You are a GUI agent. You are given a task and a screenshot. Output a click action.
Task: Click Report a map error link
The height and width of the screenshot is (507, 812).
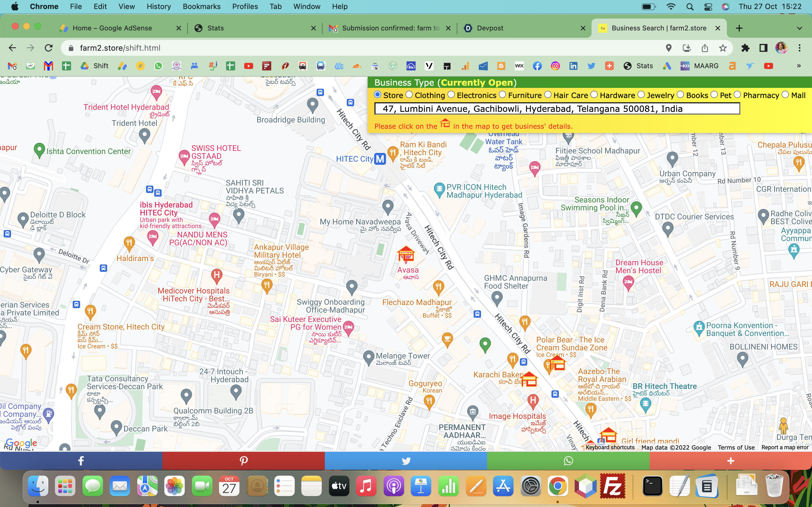point(785,447)
